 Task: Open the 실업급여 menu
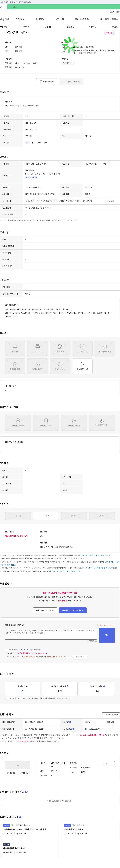click(x=59, y=19)
